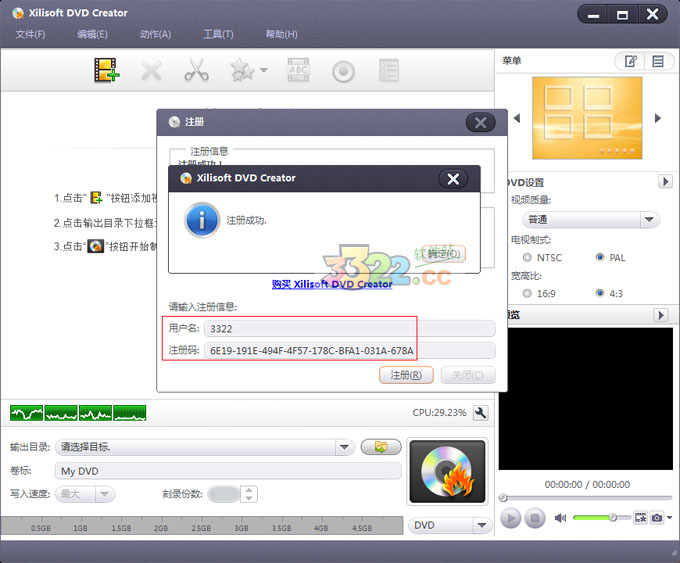Expand the preview panel arrow
Viewport: 680px width, 563px height.
pyautogui.click(x=660, y=315)
